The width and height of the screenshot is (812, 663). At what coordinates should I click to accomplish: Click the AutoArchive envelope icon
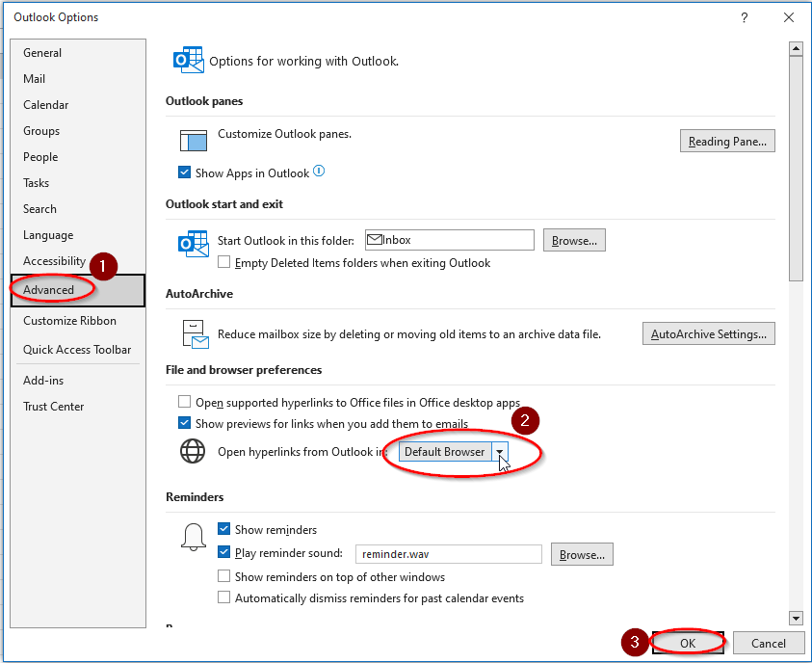(x=193, y=332)
